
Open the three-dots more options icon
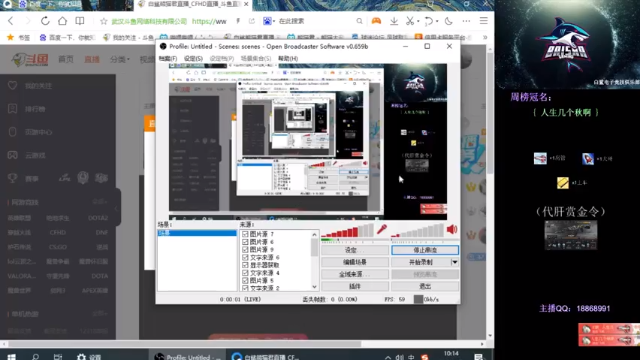pyautogui.click(x=466, y=21)
